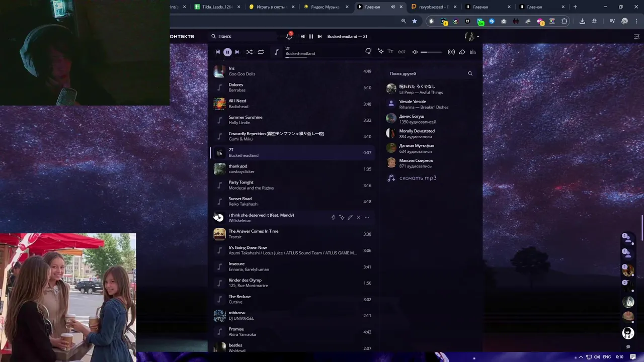
Task: Click the magnifier icon in friends search
Action: pyautogui.click(x=470, y=73)
